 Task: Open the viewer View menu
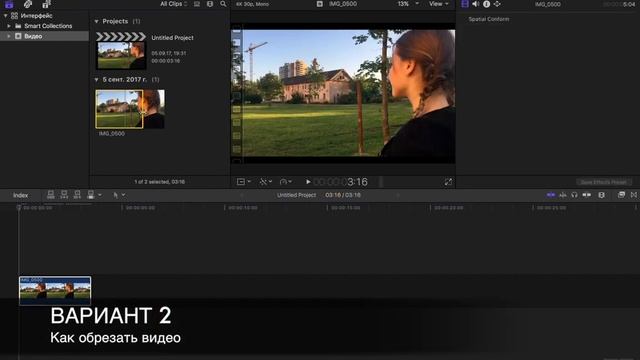[439, 4]
